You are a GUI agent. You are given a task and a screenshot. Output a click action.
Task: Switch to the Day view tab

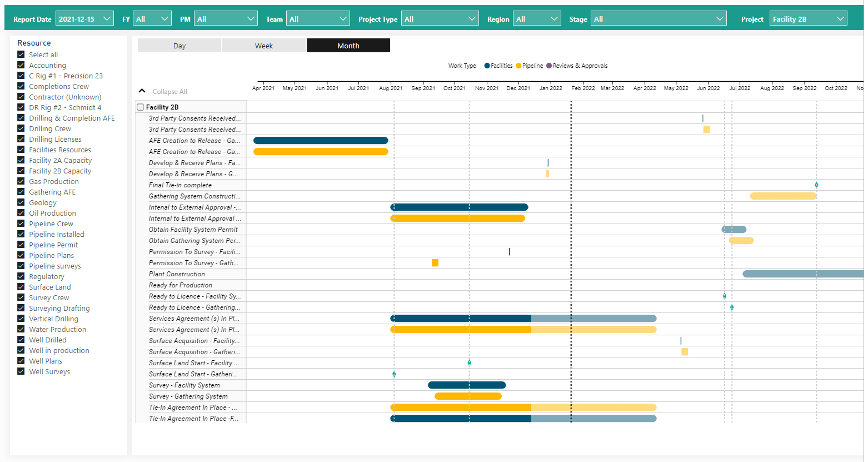point(179,46)
